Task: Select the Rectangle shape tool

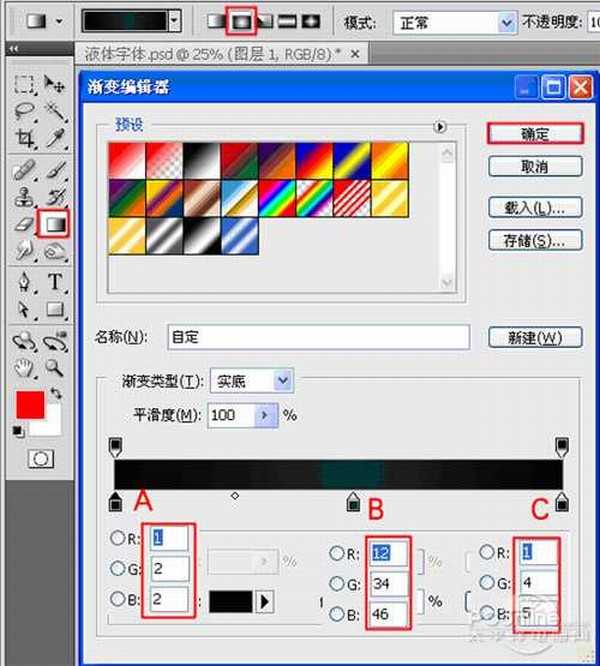Action: [55, 309]
